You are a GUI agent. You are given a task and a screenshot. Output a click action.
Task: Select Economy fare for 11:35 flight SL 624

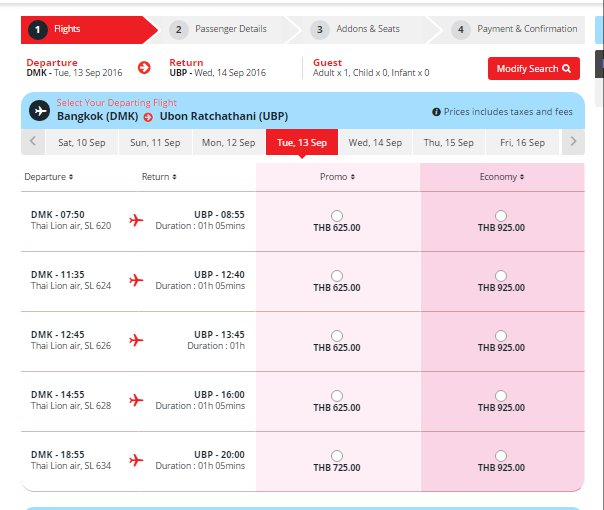click(x=501, y=276)
